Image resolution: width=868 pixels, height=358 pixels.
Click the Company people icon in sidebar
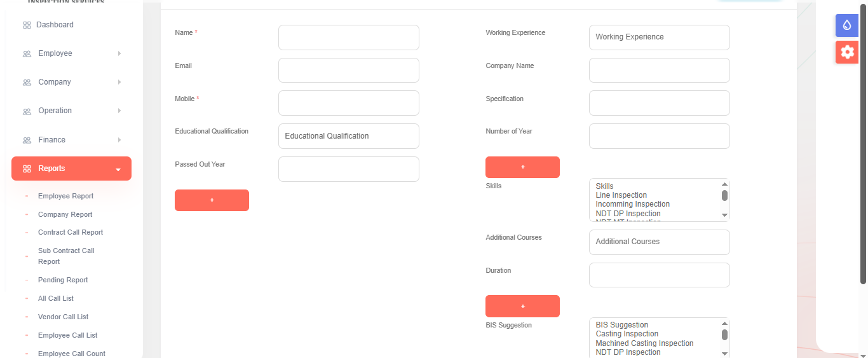[27, 83]
